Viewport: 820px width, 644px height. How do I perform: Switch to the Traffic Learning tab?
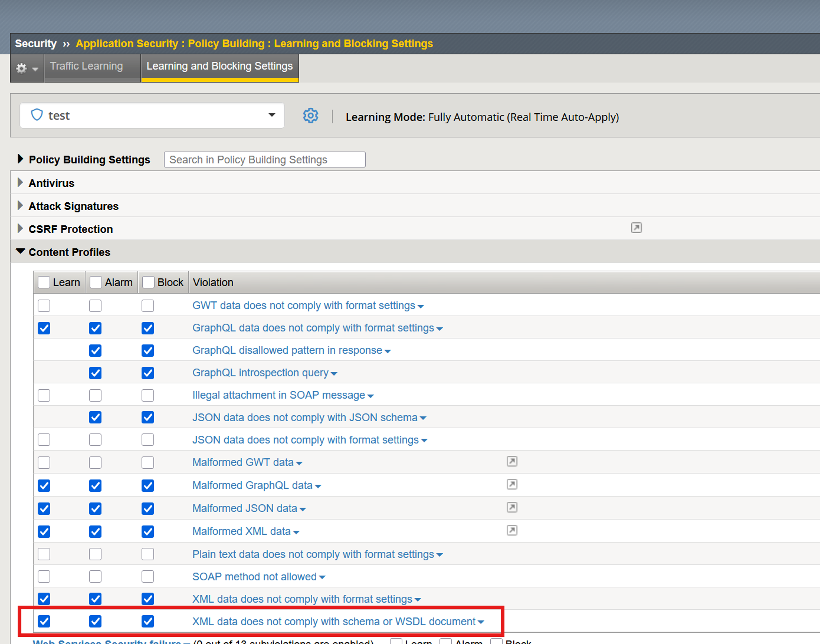click(x=87, y=67)
